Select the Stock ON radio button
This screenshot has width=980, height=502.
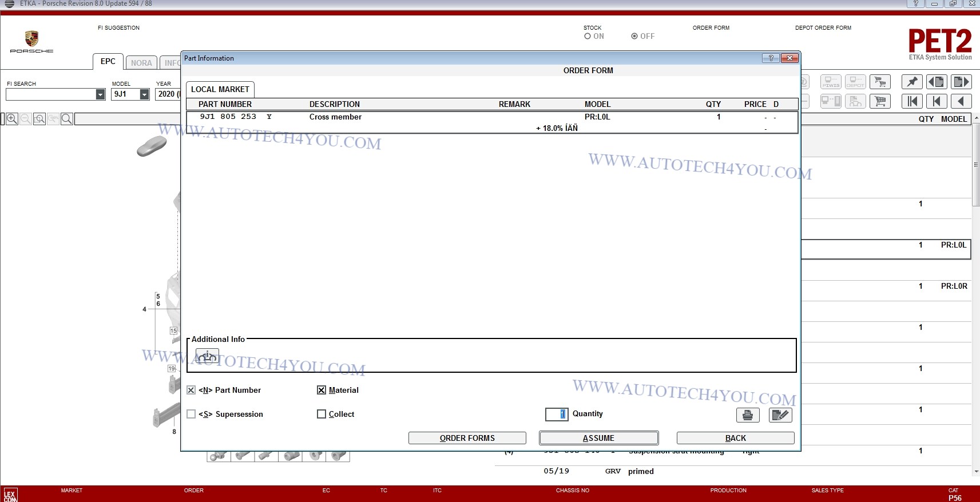(x=588, y=36)
